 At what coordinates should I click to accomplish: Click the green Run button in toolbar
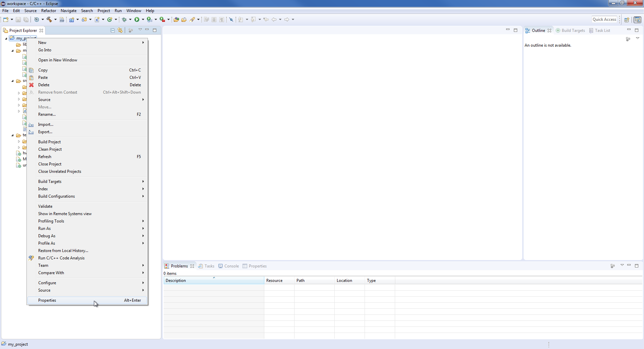point(137,19)
